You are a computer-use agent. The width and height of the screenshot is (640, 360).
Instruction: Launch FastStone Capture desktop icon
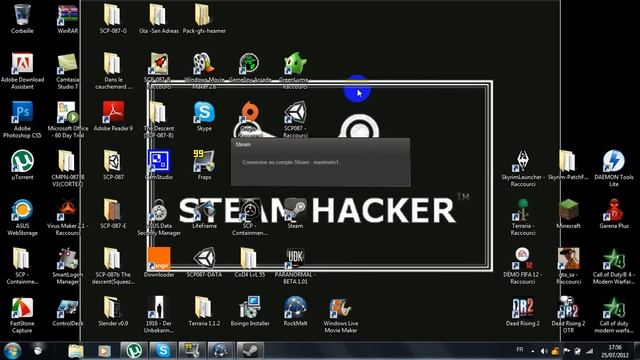click(x=22, y=315)
